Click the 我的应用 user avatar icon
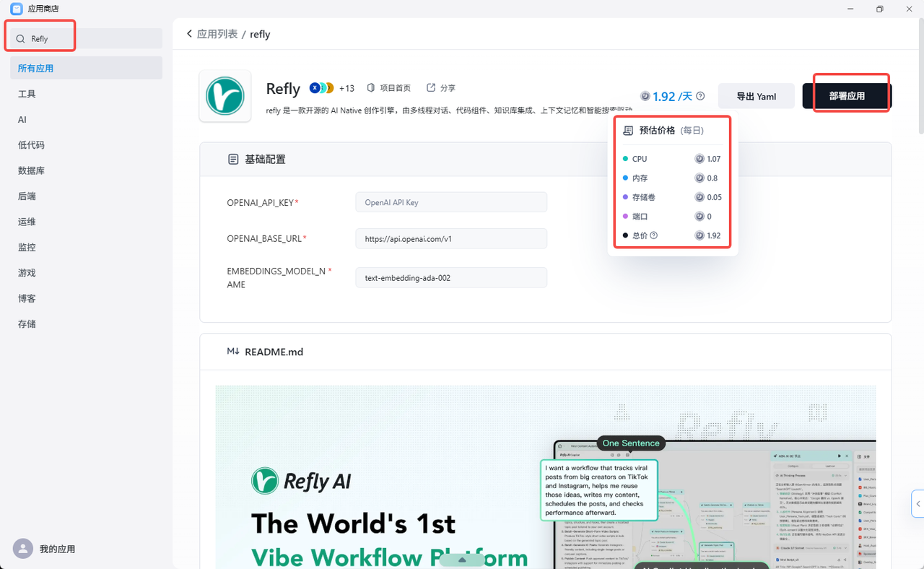Image resolution: width=924 pixels, height=569 pixels. [x=23, y=549]
